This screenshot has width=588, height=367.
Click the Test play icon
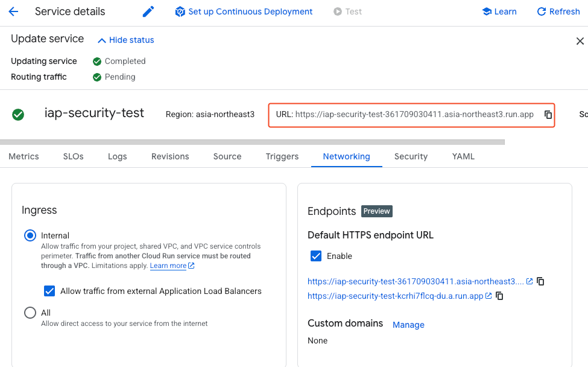pyautogui.click(x=338, y=11)
